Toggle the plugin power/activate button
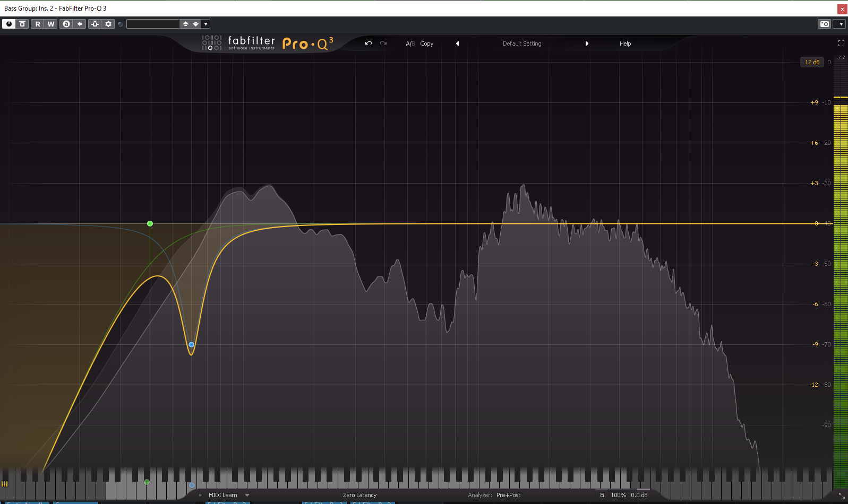This screenshot has width=848, height=504. pos(9,24)
